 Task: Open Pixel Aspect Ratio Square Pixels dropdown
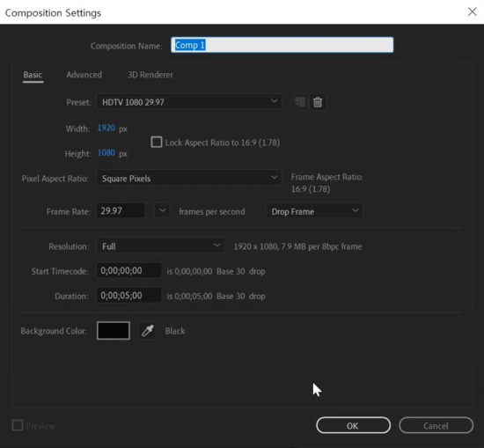point(189,178)
